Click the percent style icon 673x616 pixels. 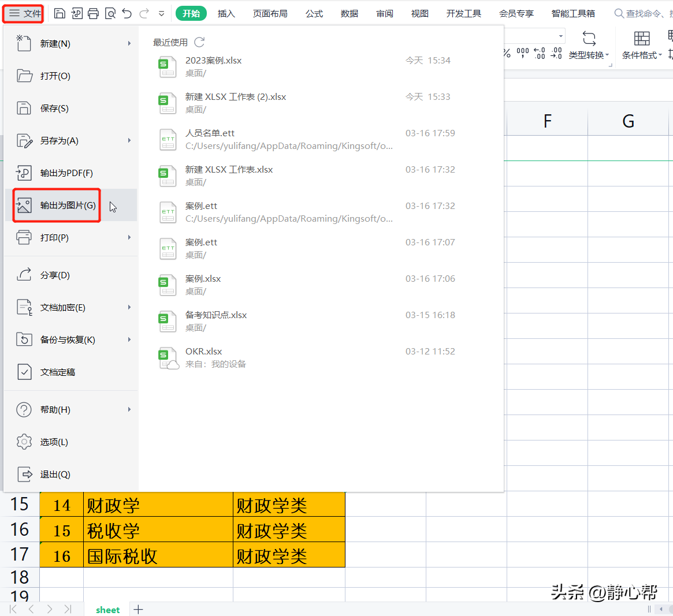(x=507, y=53)
